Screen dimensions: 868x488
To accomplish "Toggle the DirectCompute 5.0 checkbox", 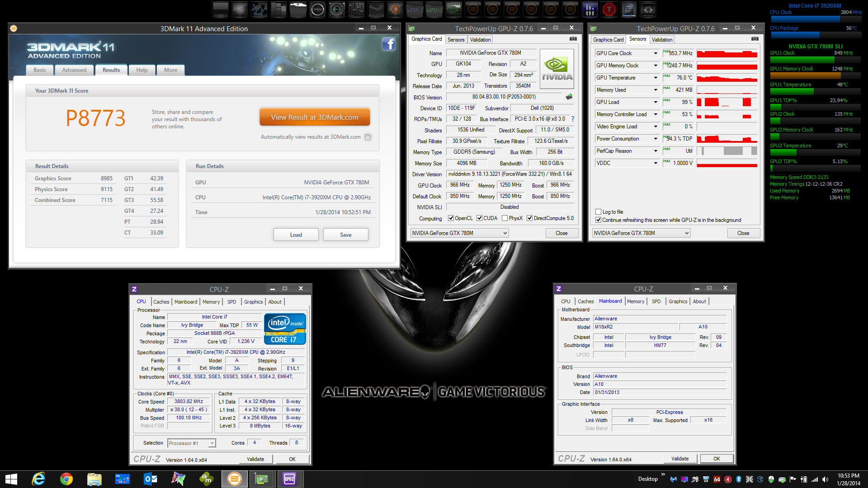I will [x=529, y=218].
